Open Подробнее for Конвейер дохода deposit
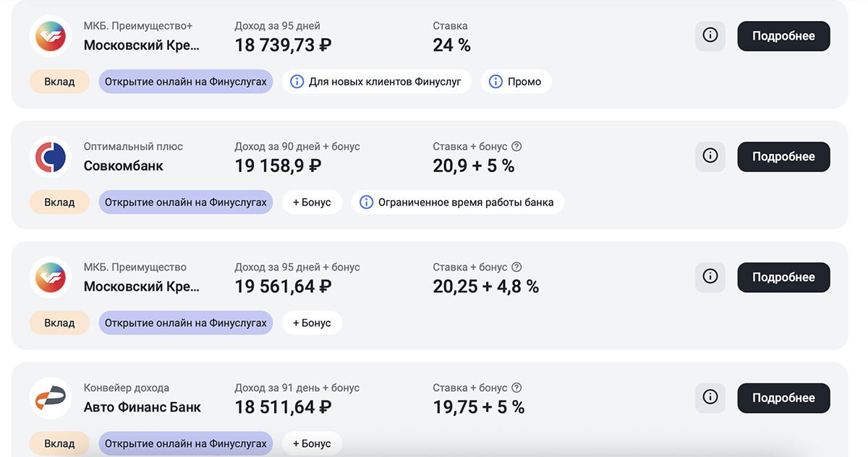The height and width of the screenshot is (457, 868). pos(783,398)
